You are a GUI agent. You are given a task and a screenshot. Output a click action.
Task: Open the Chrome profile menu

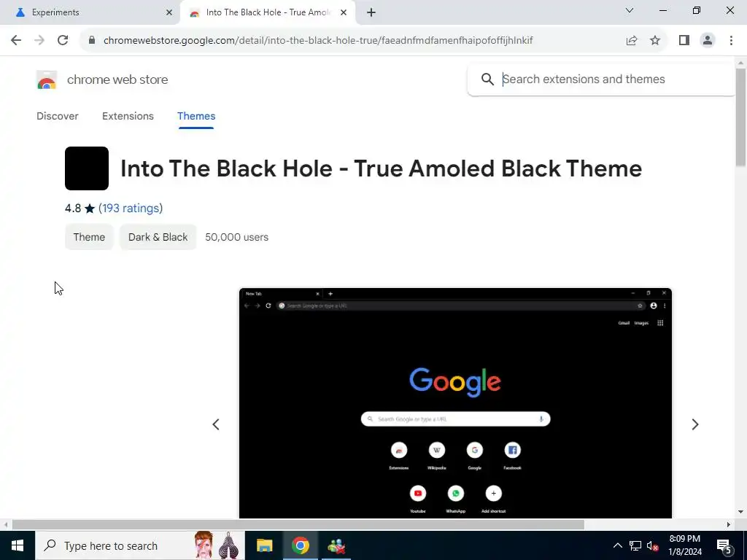pos(708,41)
